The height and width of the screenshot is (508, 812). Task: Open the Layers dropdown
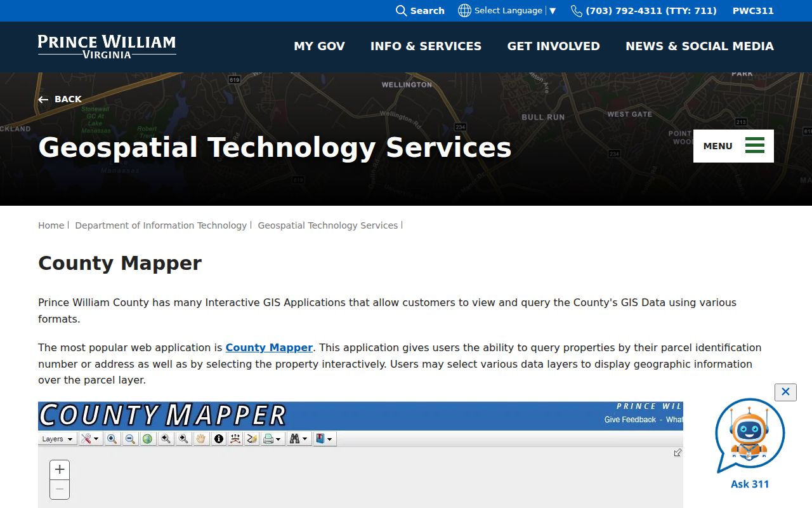click(57, 439)
